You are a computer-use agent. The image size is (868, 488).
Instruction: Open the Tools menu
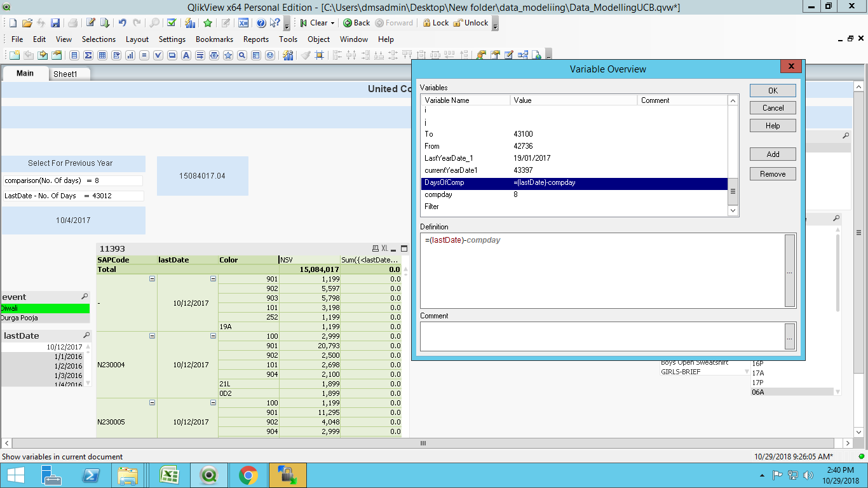coord(288,39)
